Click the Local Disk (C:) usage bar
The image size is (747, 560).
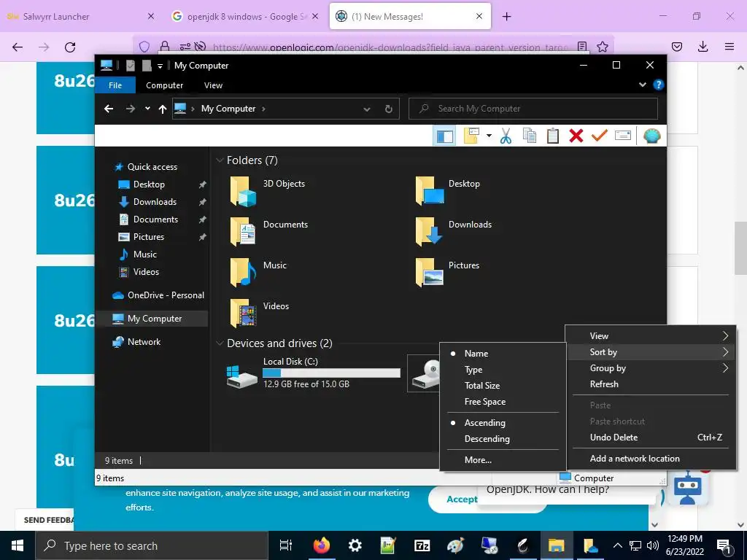[x=332, y=373]
